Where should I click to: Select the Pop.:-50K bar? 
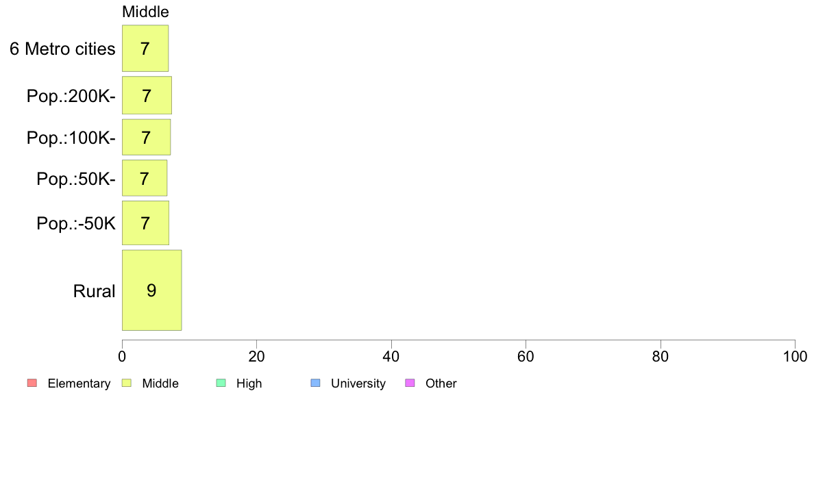146,223
